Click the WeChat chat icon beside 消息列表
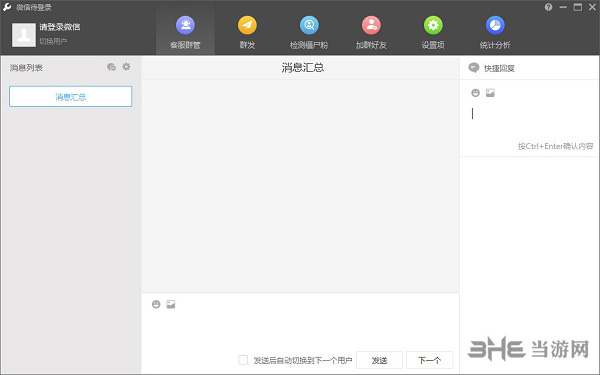The image size is (600, 375). tap(111, 67)
